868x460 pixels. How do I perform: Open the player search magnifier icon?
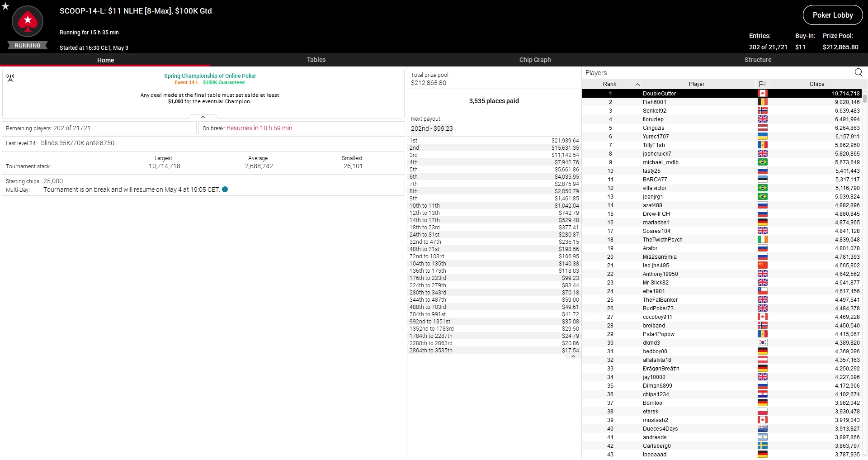859,72
